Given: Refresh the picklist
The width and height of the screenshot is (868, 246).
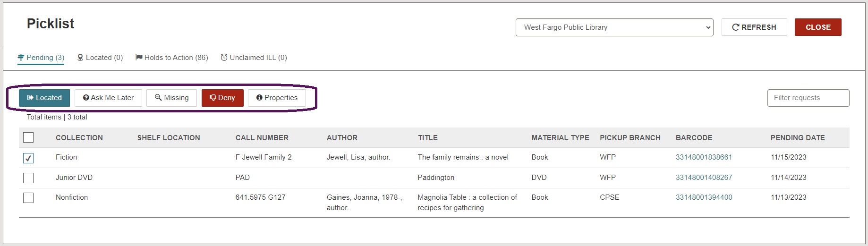Looking at the screenshot, I should 754,27.
